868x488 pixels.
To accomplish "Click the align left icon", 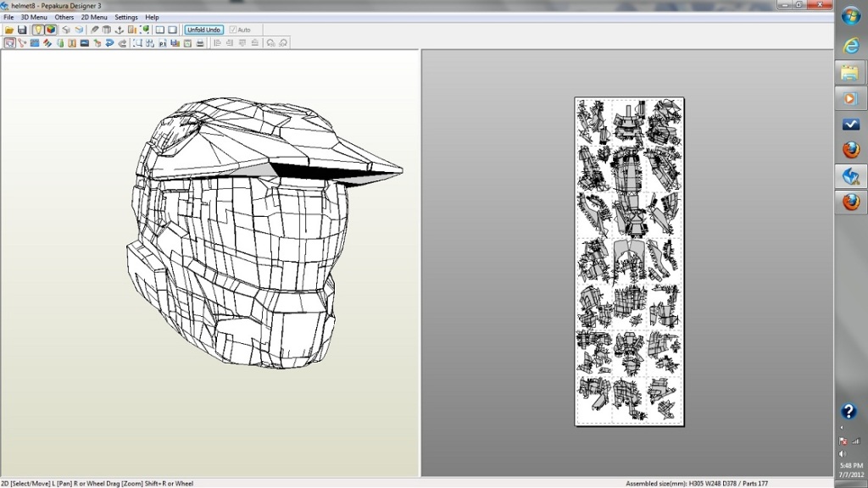I will 217,42.
